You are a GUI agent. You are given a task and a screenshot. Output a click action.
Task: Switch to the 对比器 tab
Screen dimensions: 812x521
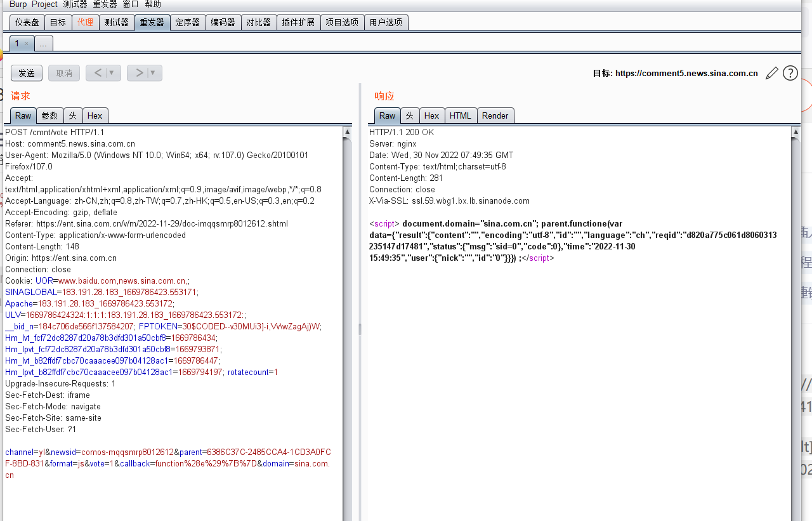tap(259, 22)
